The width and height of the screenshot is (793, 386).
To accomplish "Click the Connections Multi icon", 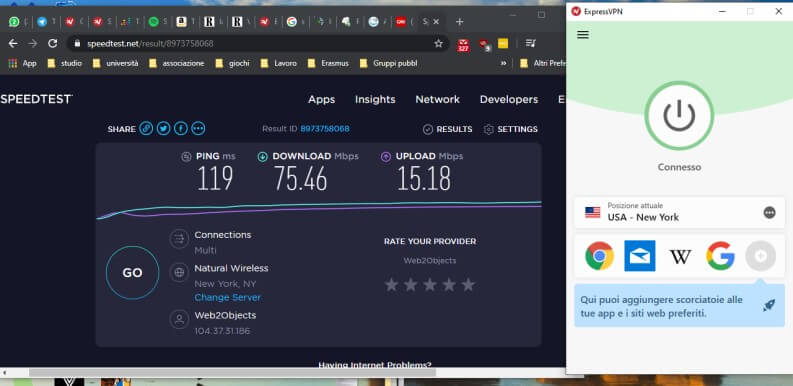I will coord(179,239).
